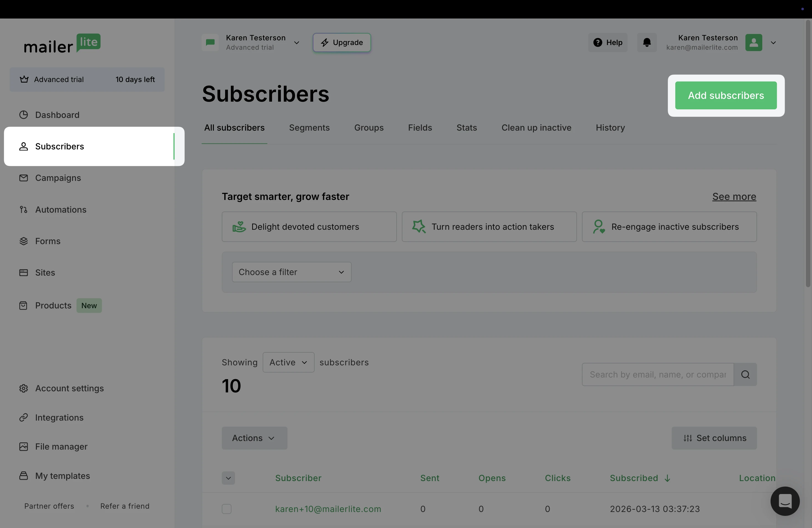The width and height of the screenshot is (812, 528).
Task: Click the search magnifier icon
Action: (745, 374)
